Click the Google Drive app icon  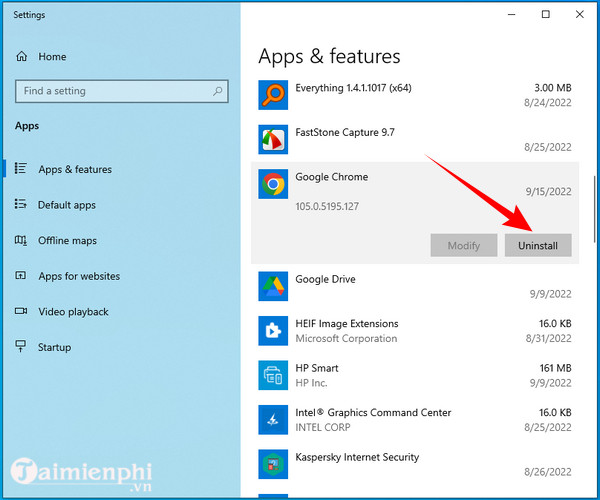273,286
